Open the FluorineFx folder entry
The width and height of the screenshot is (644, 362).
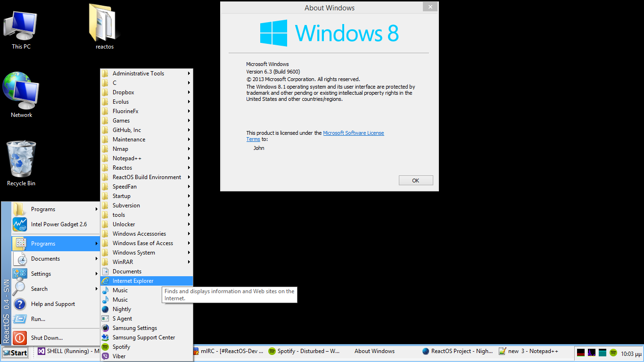(147, 111)
